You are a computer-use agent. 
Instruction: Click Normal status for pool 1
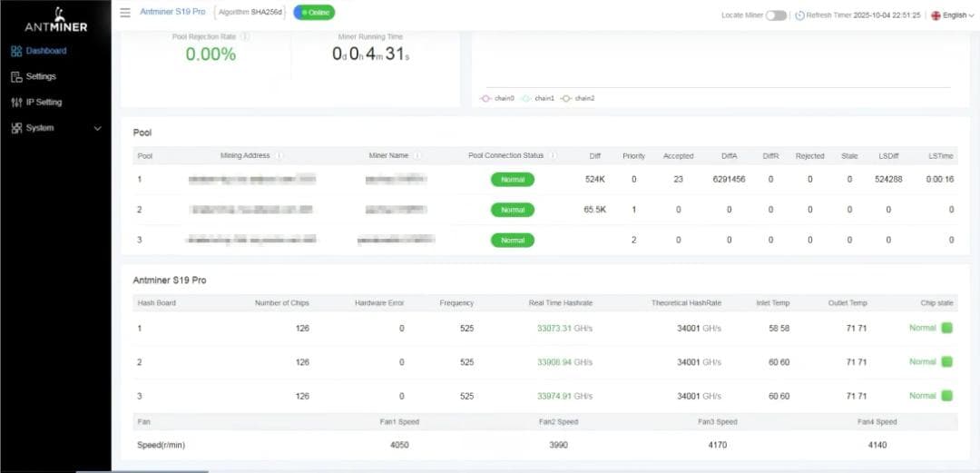[x=513, y=180]
